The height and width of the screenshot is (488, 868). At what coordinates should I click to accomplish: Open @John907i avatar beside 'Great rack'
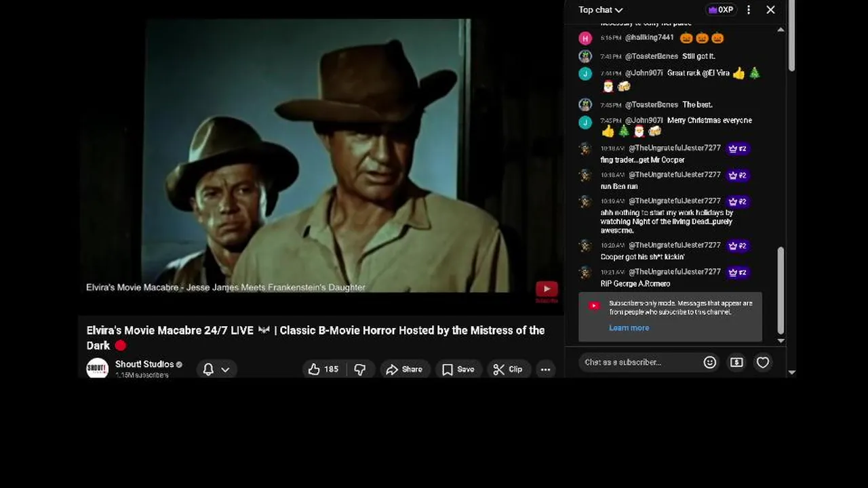[585, 73]
